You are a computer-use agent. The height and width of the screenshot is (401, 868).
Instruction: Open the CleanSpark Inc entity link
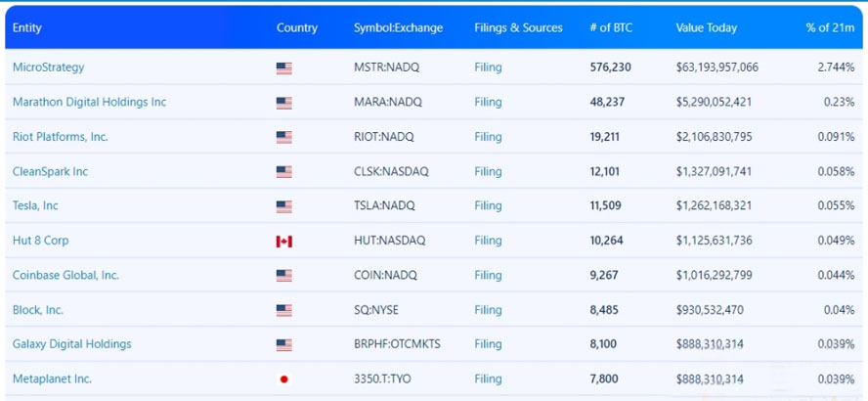pos(50,171)
